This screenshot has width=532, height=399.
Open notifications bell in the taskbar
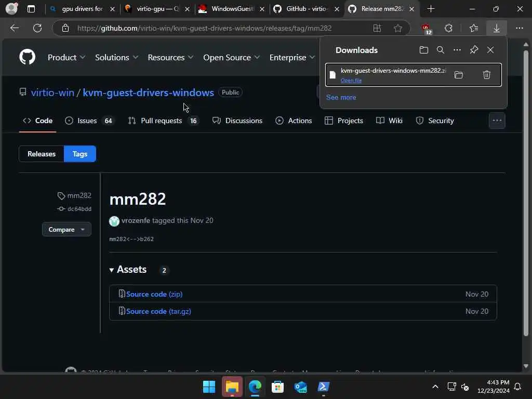coord(518,387)
